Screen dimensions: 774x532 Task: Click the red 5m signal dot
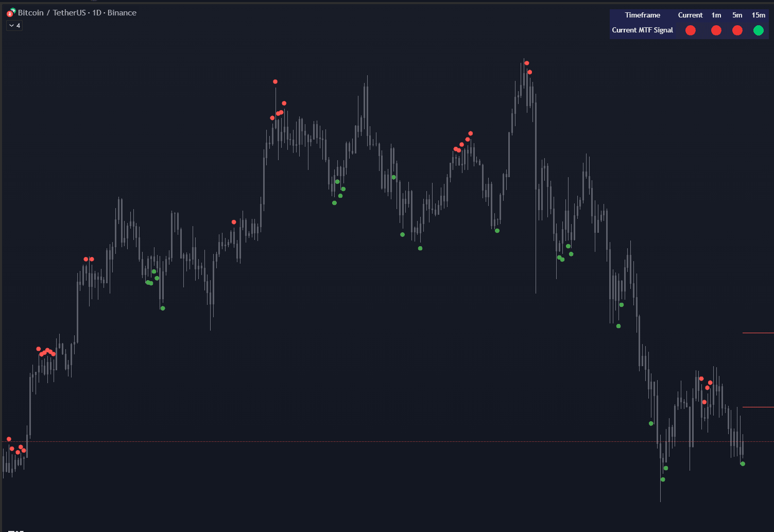point(737,30)
